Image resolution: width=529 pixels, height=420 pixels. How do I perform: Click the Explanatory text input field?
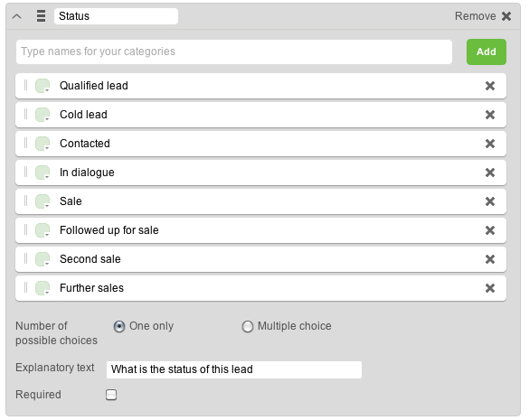click(x=234, y=369)
